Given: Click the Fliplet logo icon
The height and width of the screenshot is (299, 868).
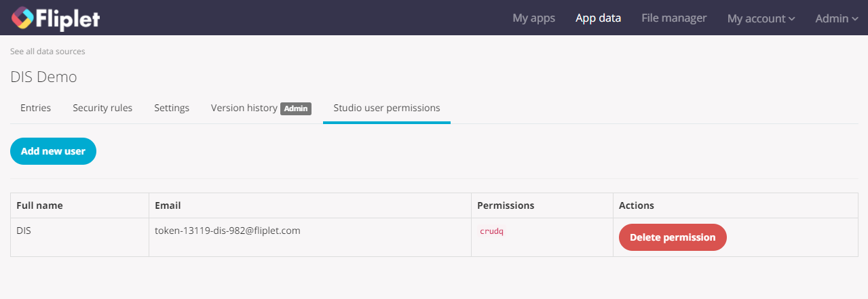Looking at the screenshot, I should (22, 18).
